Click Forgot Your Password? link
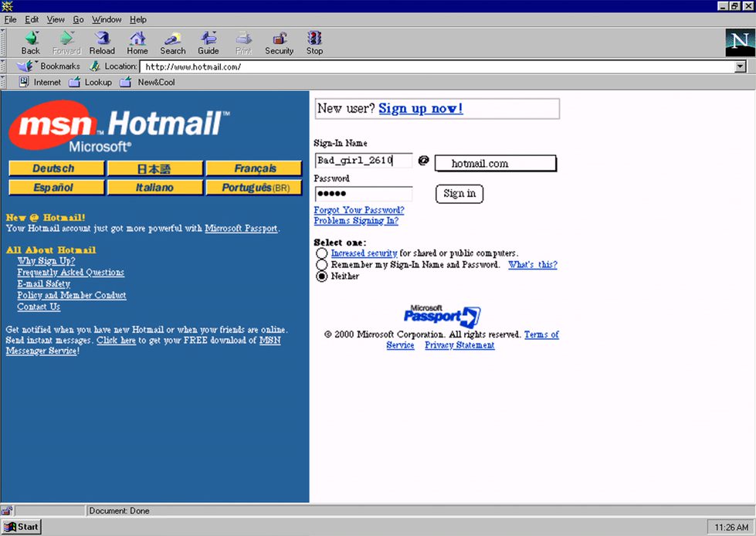Image resolution: width=756 pixels, height=536 pixels. (x=359, y=210)
